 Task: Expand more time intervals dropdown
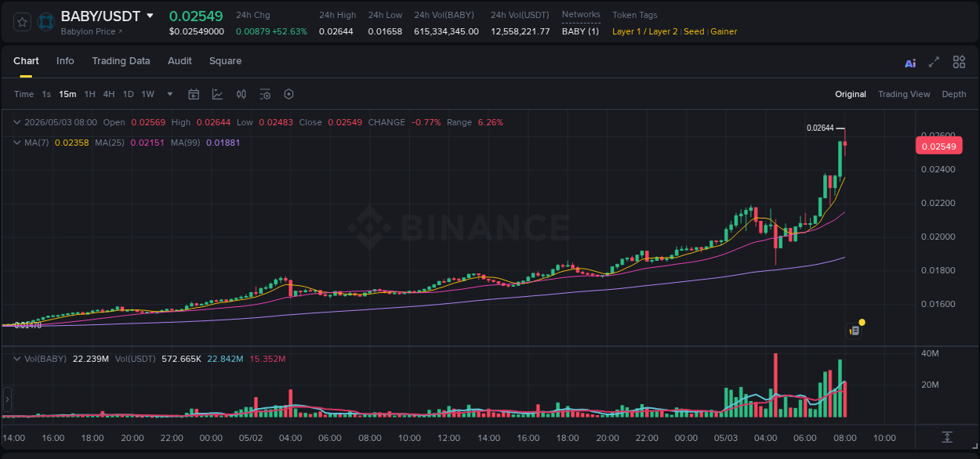coord(170,94)
